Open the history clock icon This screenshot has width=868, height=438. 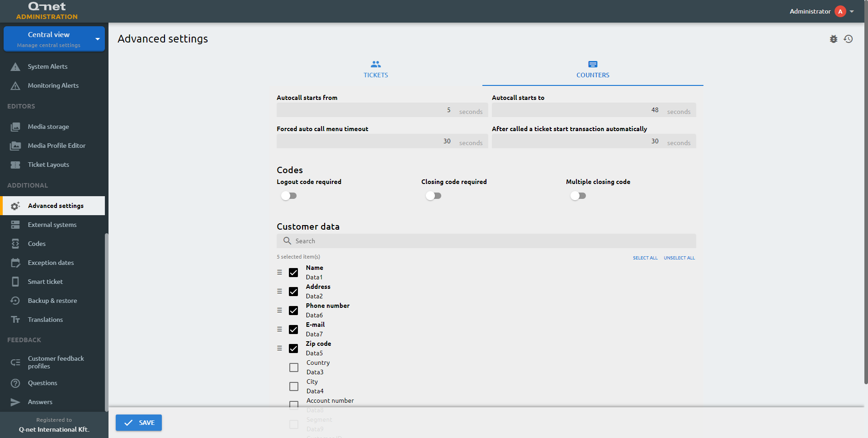[x=848, y=39]
